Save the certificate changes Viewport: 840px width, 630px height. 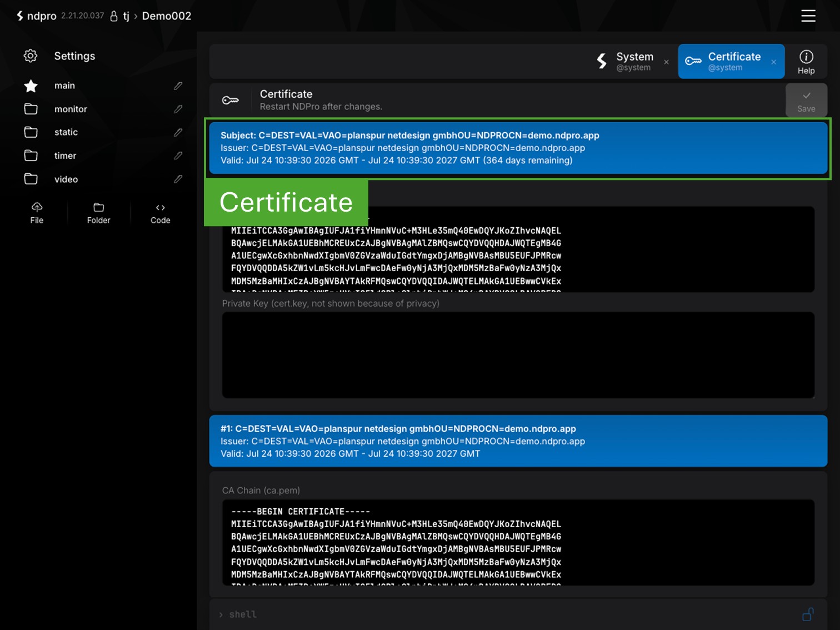pyautogui.click(x=806, y=101)
